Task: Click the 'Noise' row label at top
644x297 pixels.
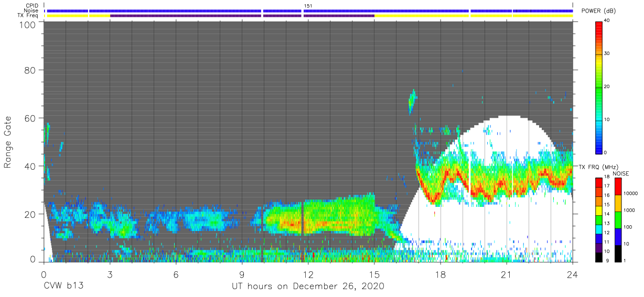Action: click(32, 10)
